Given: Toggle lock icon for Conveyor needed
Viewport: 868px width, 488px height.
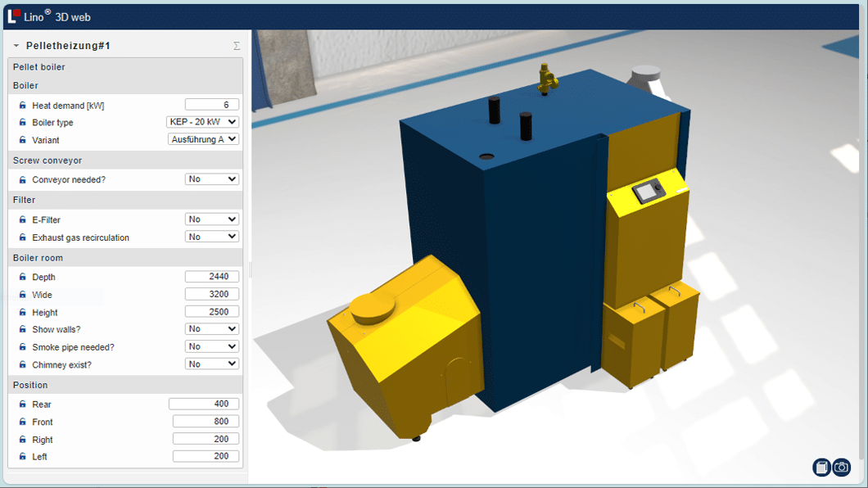Looking at the screenshot, I should tap(23, 180).
